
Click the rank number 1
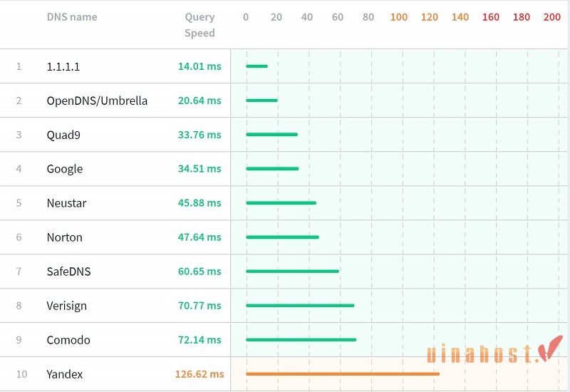click(19, 66)
